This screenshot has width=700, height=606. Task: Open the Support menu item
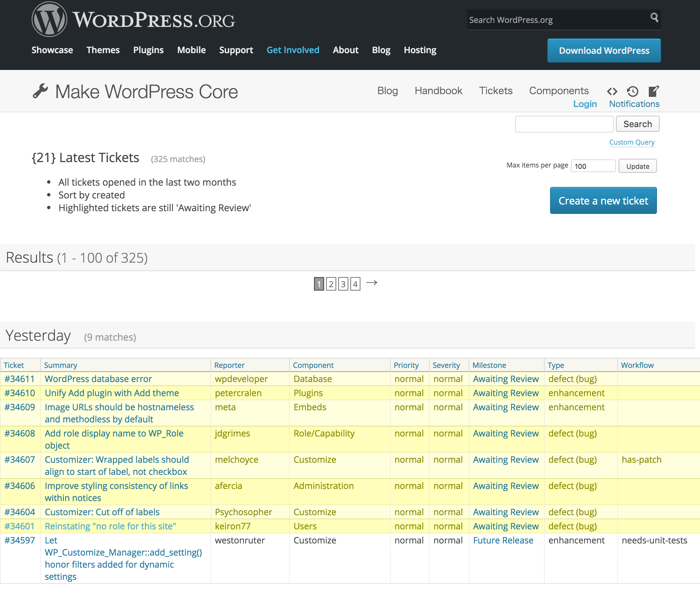click(x=236, y=50)
